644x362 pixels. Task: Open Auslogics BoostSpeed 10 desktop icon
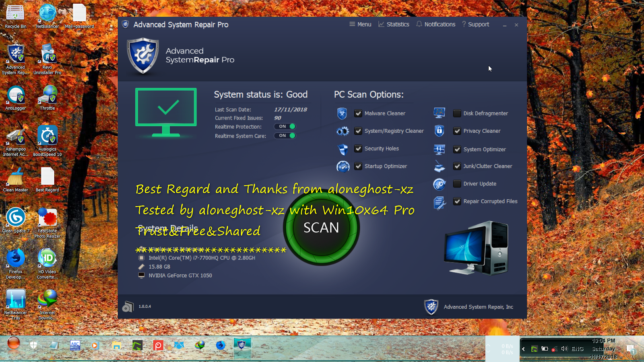47,141
